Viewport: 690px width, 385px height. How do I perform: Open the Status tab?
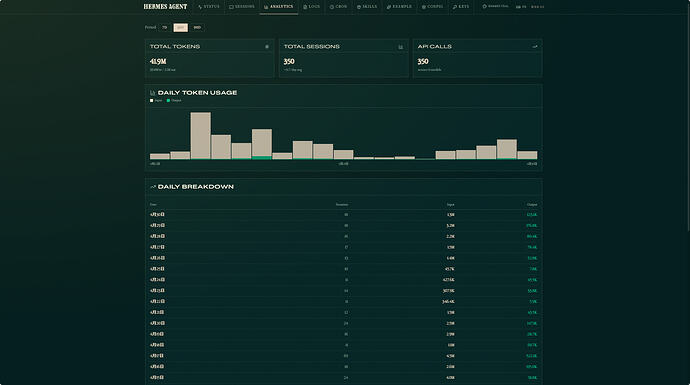click(209, 7)
